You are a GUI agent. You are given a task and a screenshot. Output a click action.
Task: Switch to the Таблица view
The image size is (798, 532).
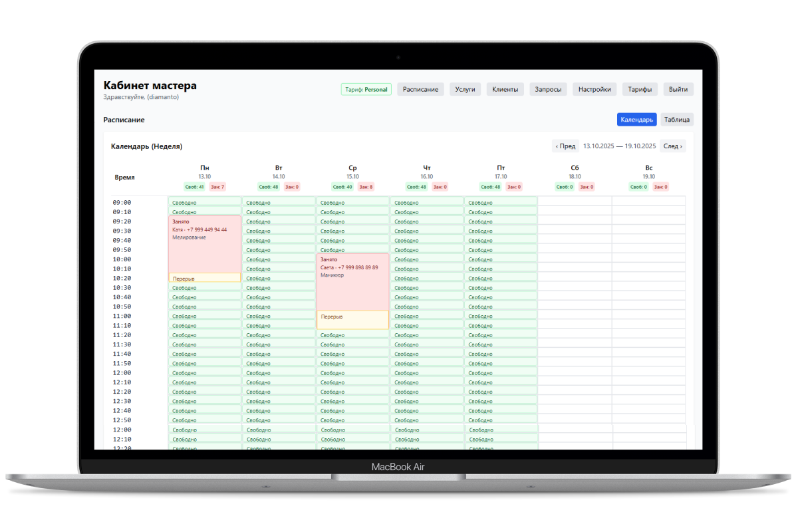pos(677,120)
